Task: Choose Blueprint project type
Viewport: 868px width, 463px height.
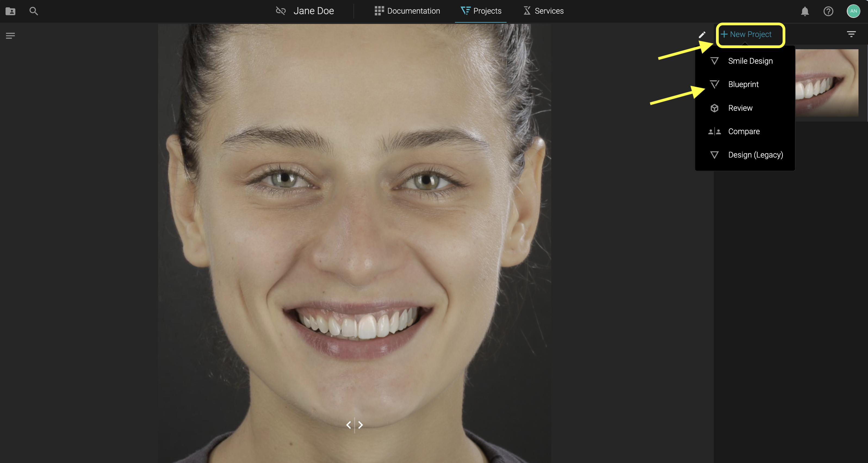Action: tap(743, 84)
